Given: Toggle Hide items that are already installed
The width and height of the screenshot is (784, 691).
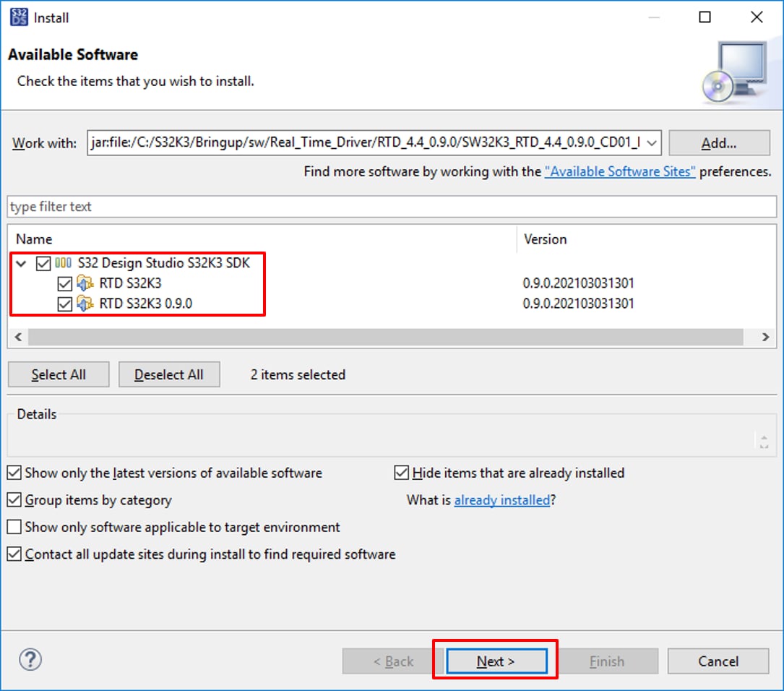Looking at the screenshot, I should [402, 473].
